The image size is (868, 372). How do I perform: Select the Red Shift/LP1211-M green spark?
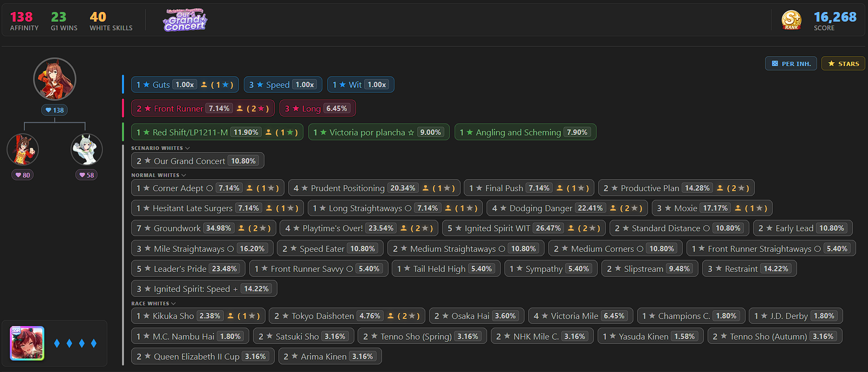pyautogui.click(x=217, y=132)
